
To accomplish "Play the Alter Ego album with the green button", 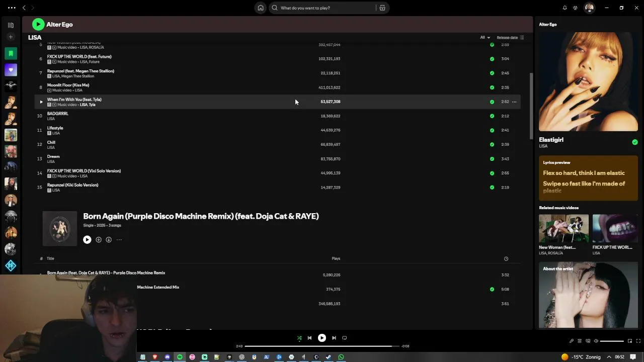I will (38, 24).
